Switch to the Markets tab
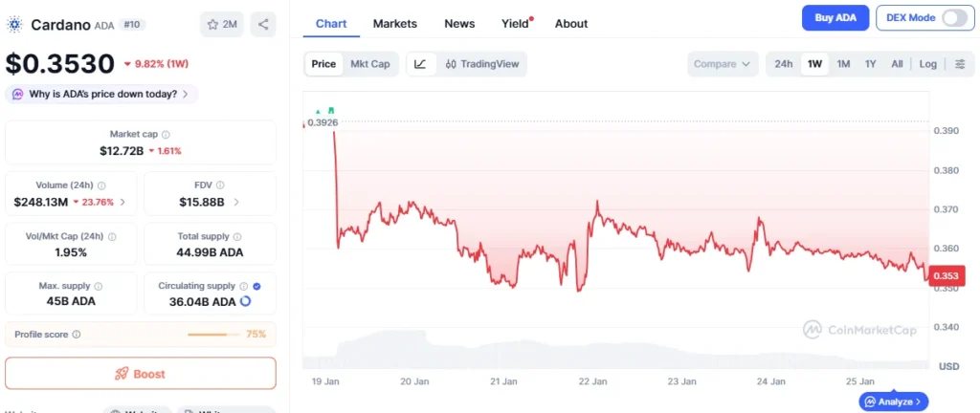Screen dimensions: 980x413 click(x=394, y=23)
